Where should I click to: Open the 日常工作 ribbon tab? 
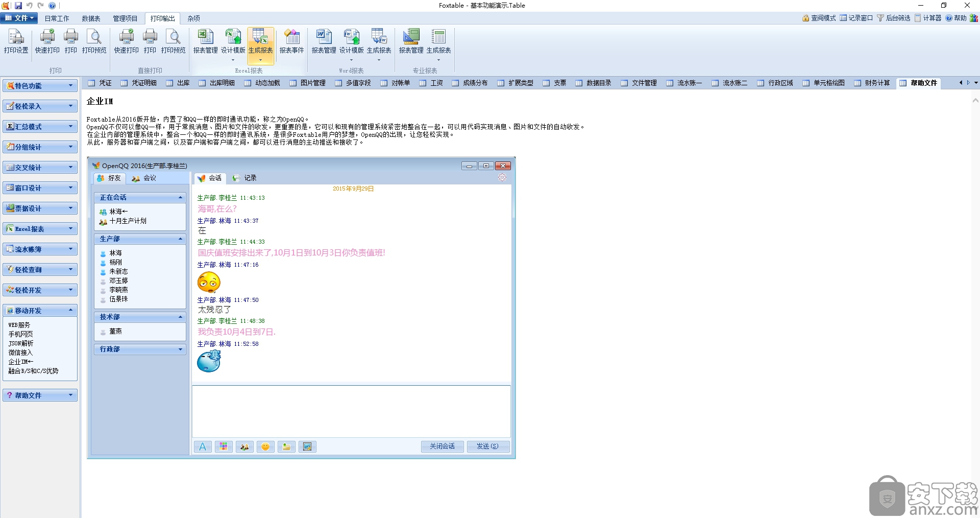click(57, 18)
